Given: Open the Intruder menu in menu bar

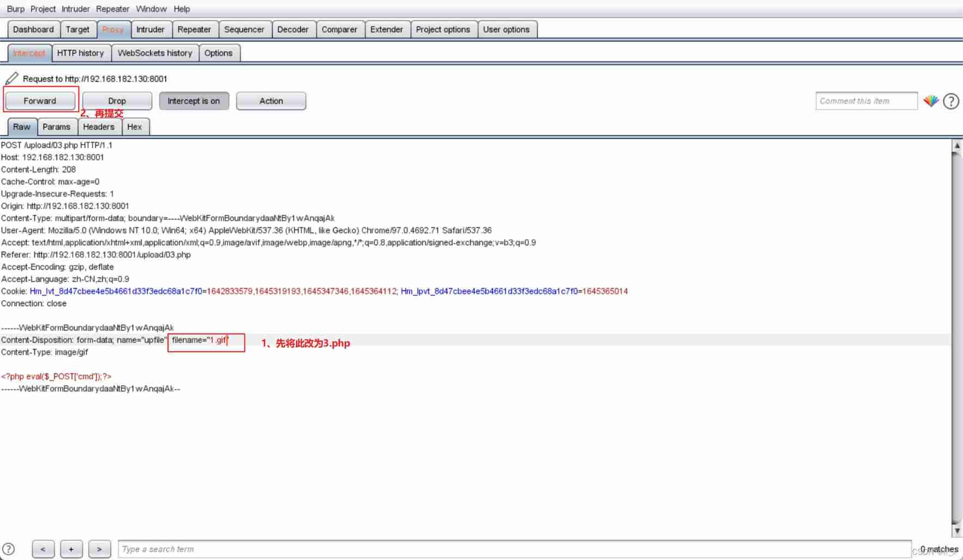Looking at the screenshot, I should point(76,9).
